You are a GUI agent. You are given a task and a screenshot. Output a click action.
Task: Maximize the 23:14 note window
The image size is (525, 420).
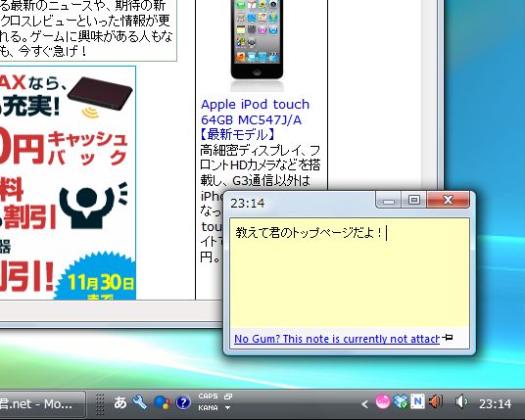(414, 200)
